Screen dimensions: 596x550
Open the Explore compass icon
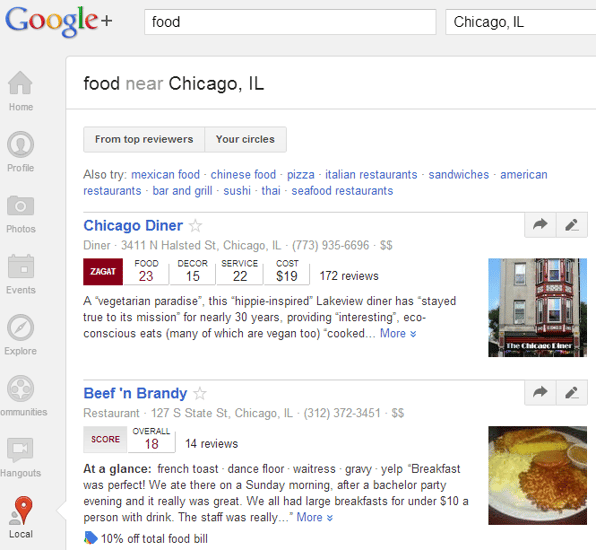20,328
